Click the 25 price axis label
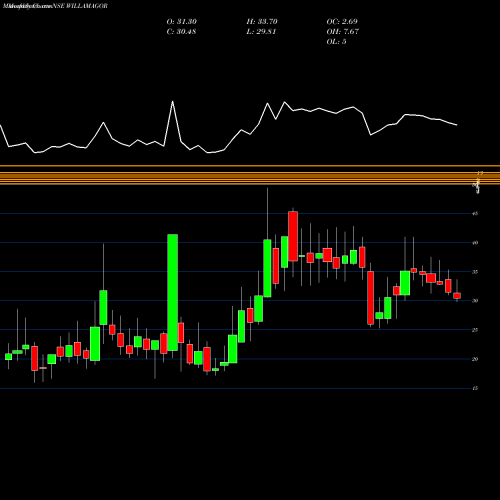The width and height of the screenshot is (500, 500). 475,330
